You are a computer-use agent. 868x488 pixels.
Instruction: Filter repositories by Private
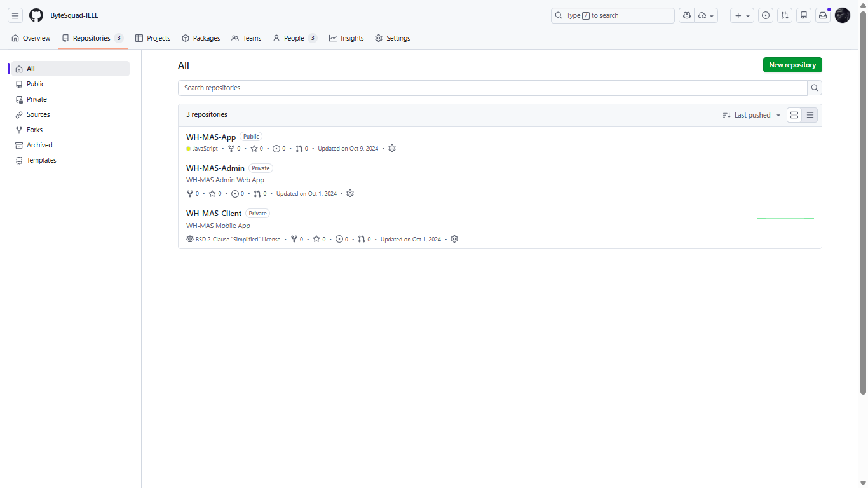point(36,99)
